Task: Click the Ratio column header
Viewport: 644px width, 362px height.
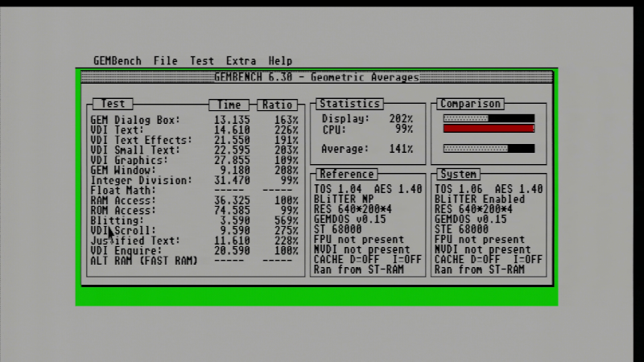Action: pyautogui.click(x=277, y=105)
